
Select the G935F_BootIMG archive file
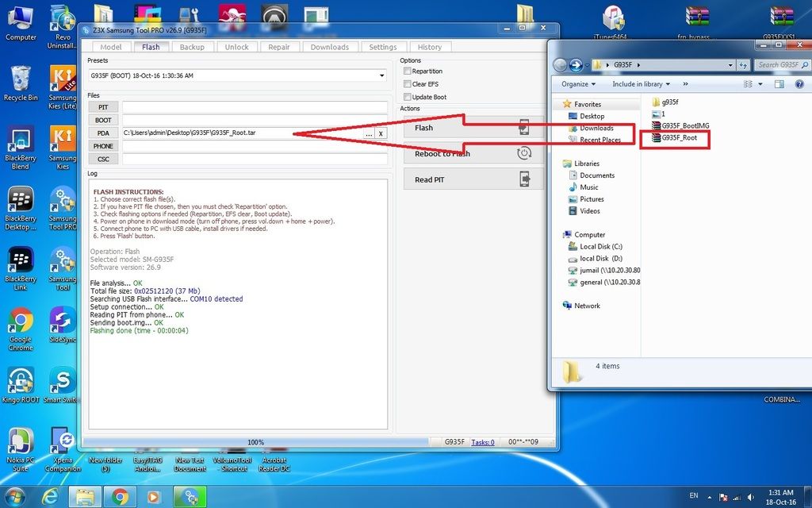[x=680, y=126]
